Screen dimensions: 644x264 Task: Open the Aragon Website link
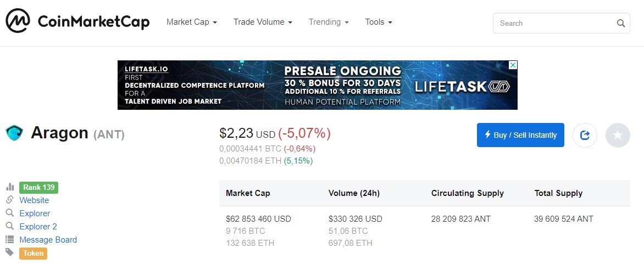[34, 200]
